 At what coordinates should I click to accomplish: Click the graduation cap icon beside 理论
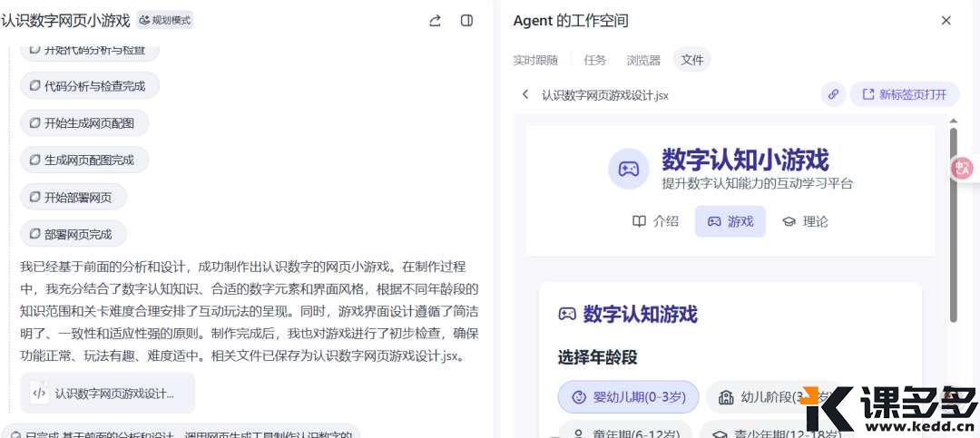pyautogui.click(x=789, y=222)
